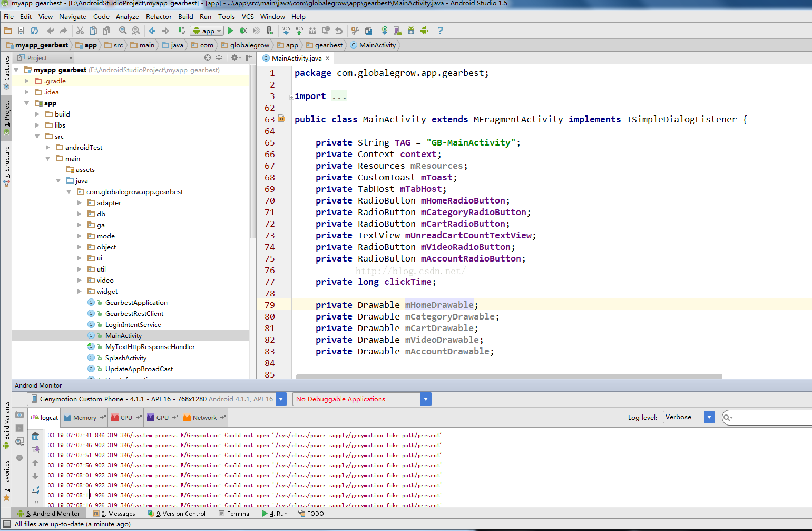
Task: Toggle the 4: Run tool window
Action: (275, 513)
